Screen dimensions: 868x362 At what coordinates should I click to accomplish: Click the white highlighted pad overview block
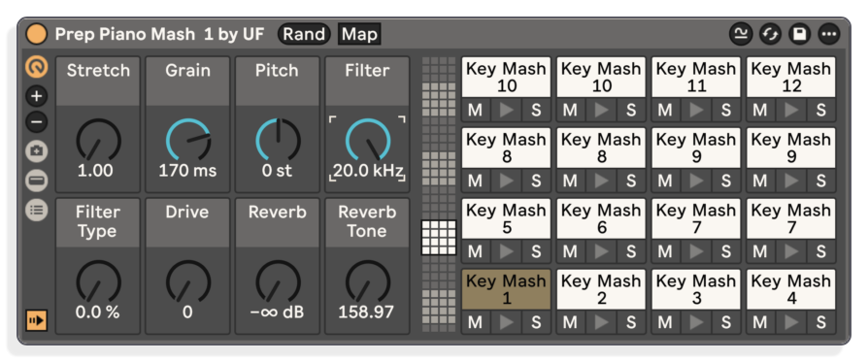coord(439,238)
